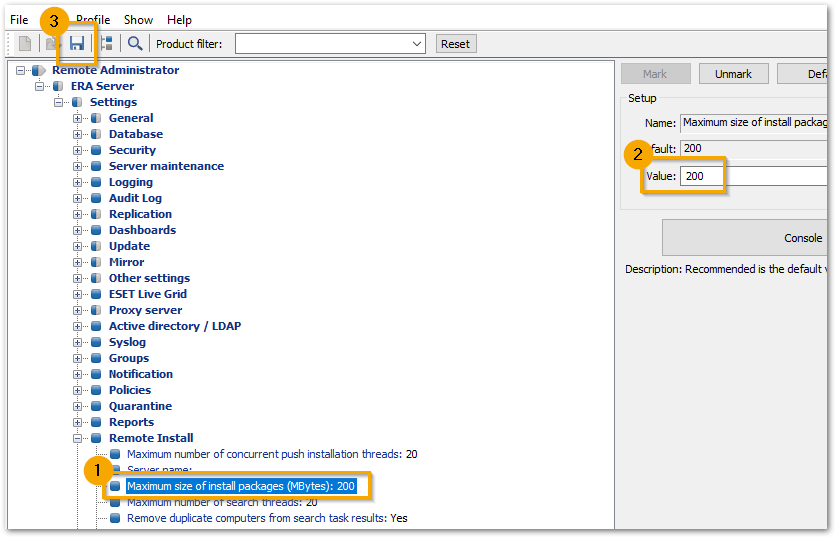Image resolution: width=836 pixels, height=538 pixels.
Task: Expand the Security node
Action: pyautogui.click(x=78, y=150)
